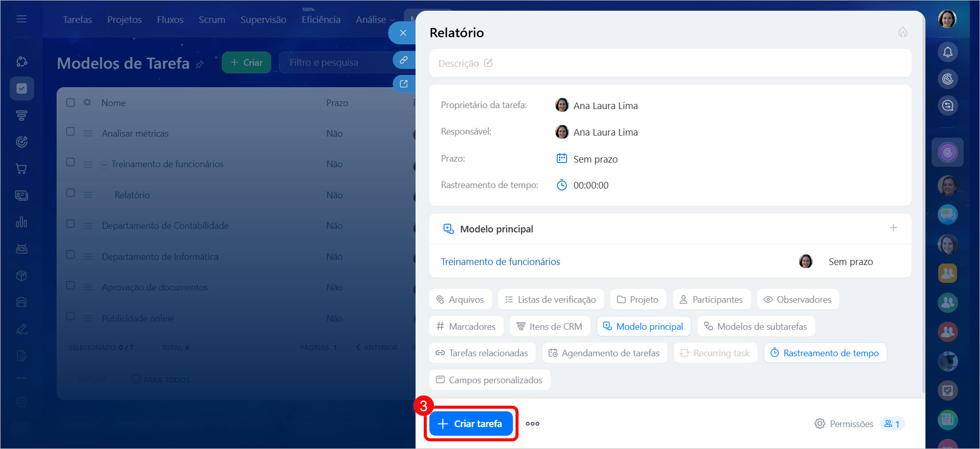
Task: Check the Departamento de Contabilidade row checkbox
Action: click(70, 224)
